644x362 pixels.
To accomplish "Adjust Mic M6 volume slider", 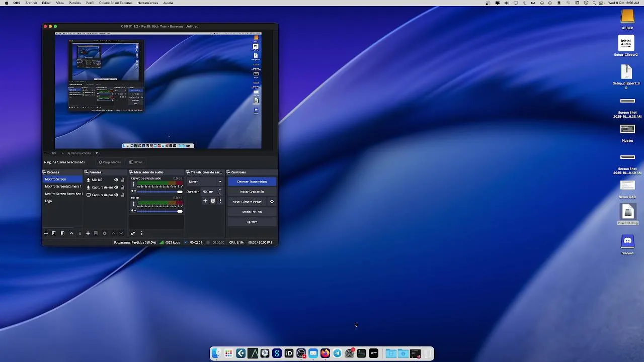I will pyautogui.click(x=159, y=211).
